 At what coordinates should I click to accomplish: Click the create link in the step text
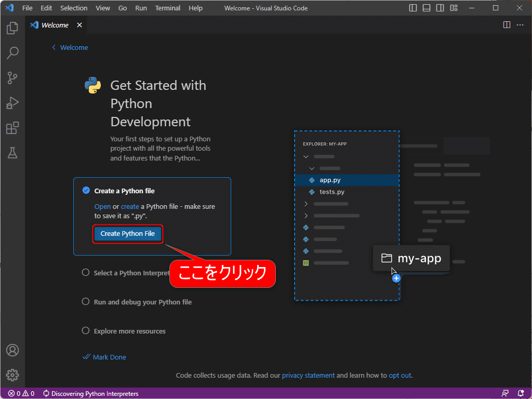[x=130, y=206]
